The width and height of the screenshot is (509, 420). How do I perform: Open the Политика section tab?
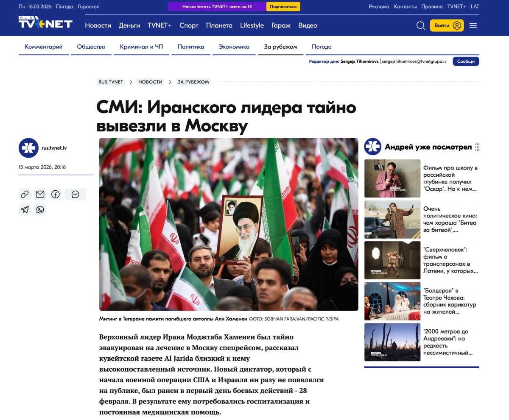point(191,47)
